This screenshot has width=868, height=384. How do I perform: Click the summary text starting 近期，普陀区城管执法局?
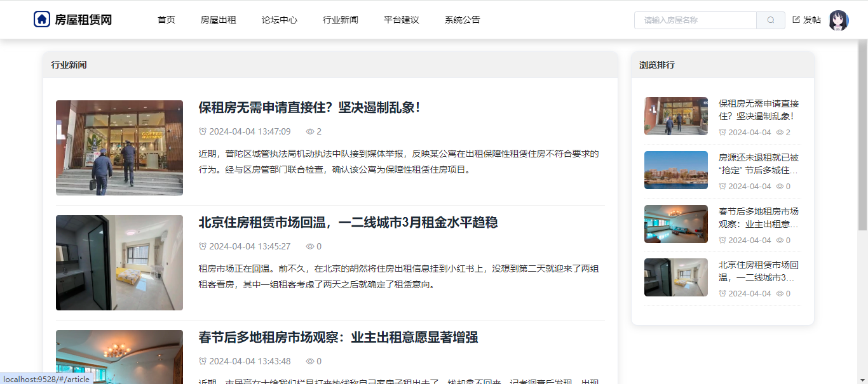click(398, 162)
